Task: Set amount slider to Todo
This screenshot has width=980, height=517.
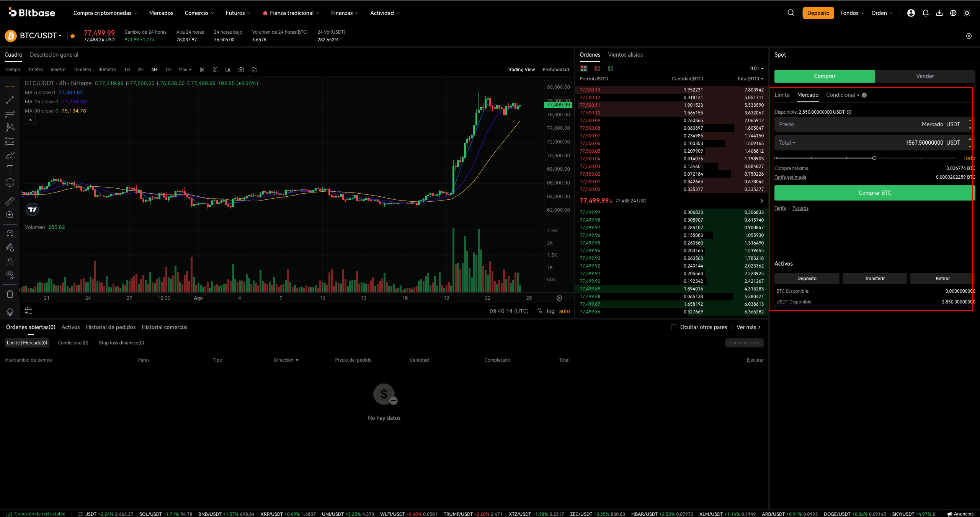Action: [969, 158]
